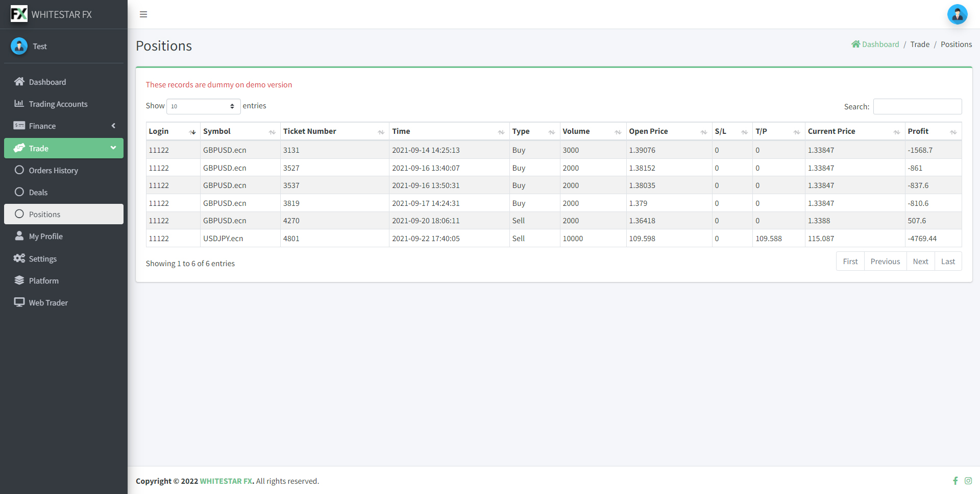Click the WHITESTAR FX logo icon
The height and width of the screenshot is (494, 980).
coord(19,14)
